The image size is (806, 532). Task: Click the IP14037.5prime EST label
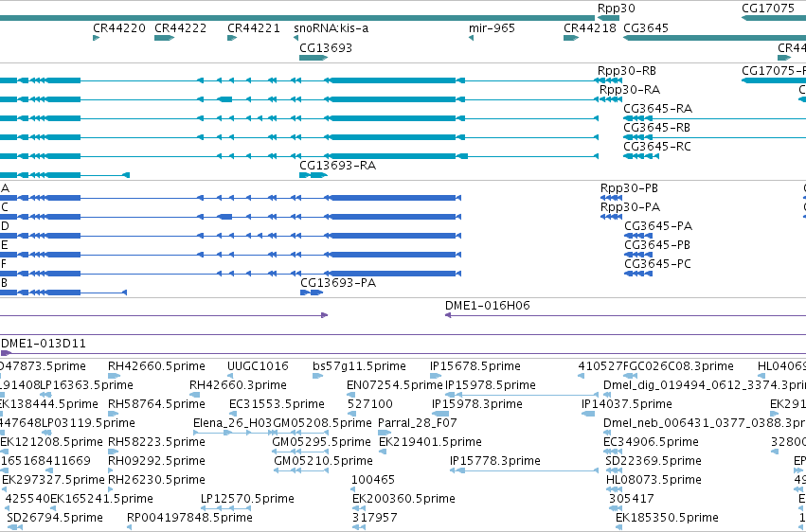coord(627,404)
